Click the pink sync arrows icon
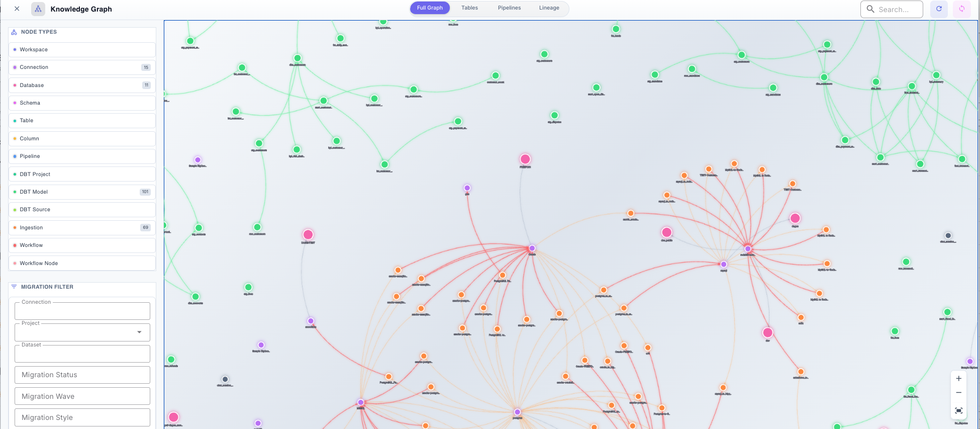 point(961,9)
